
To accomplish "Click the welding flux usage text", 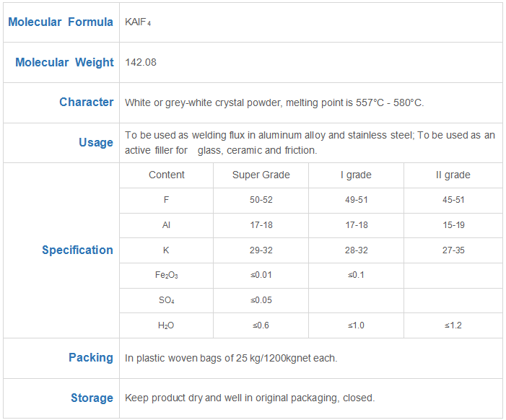I will 310,143.
